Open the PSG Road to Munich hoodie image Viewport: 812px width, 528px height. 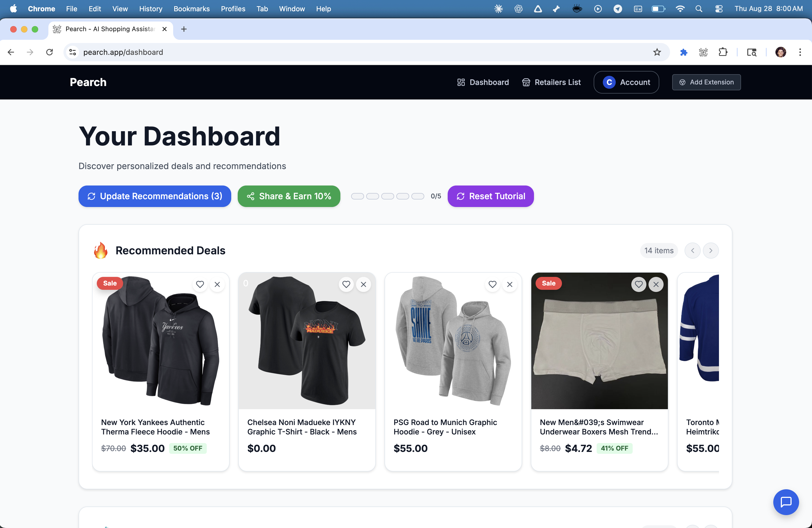[453, 341]
